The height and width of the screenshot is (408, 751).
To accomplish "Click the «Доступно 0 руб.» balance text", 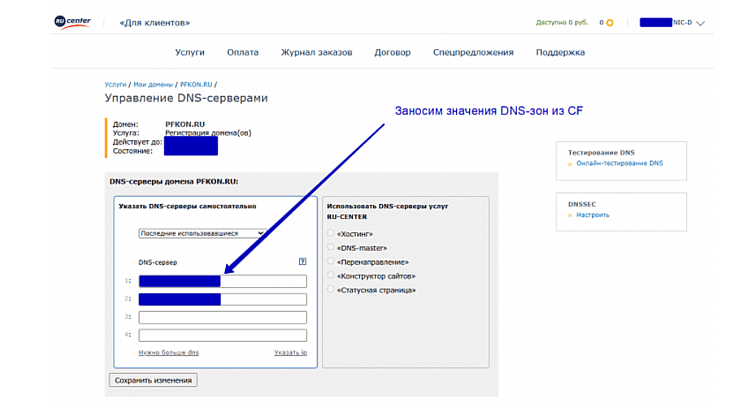I will (562, 23).
